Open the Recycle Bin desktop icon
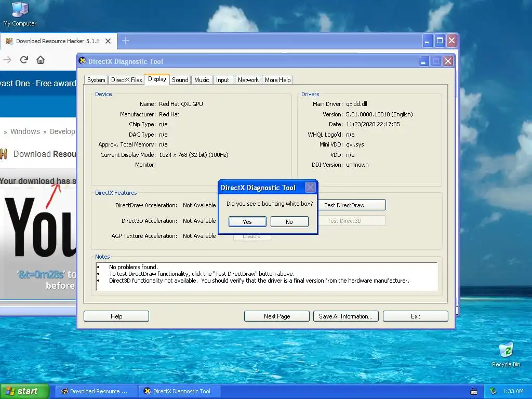 coord(506,355)
